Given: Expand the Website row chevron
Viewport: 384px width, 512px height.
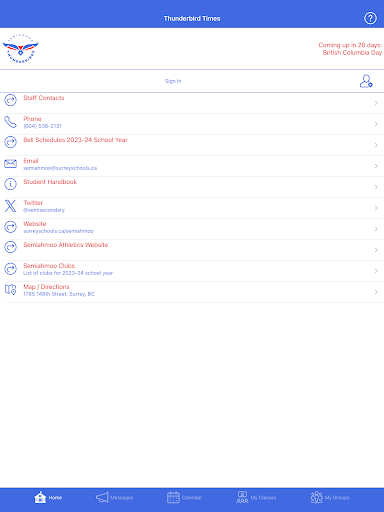Looking at the screenshot, I should click(x=376, y=229).
